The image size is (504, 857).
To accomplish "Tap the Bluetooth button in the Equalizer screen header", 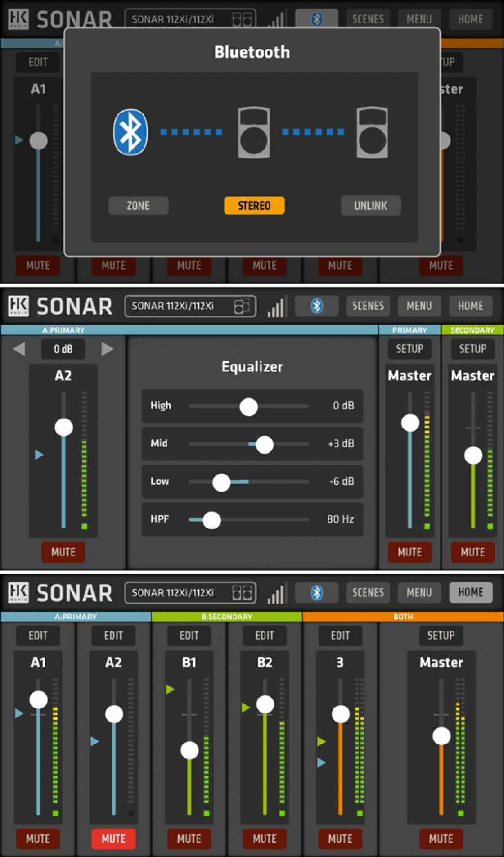I will [316, 306].
